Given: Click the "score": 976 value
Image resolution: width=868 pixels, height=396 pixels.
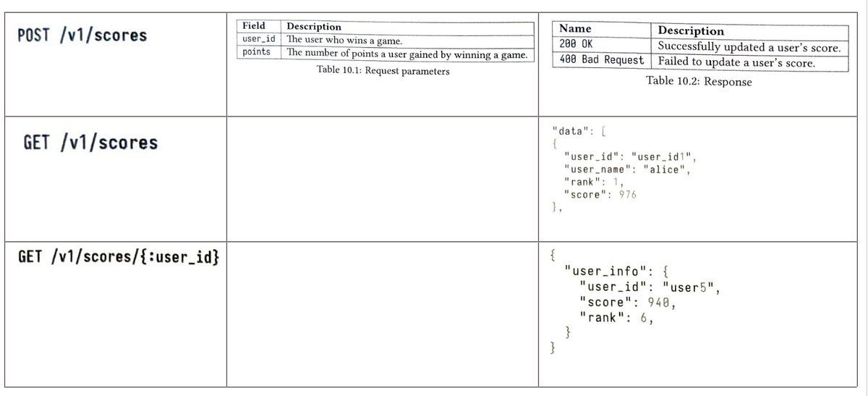Looking at the screenshot, I should pos(600,195).
